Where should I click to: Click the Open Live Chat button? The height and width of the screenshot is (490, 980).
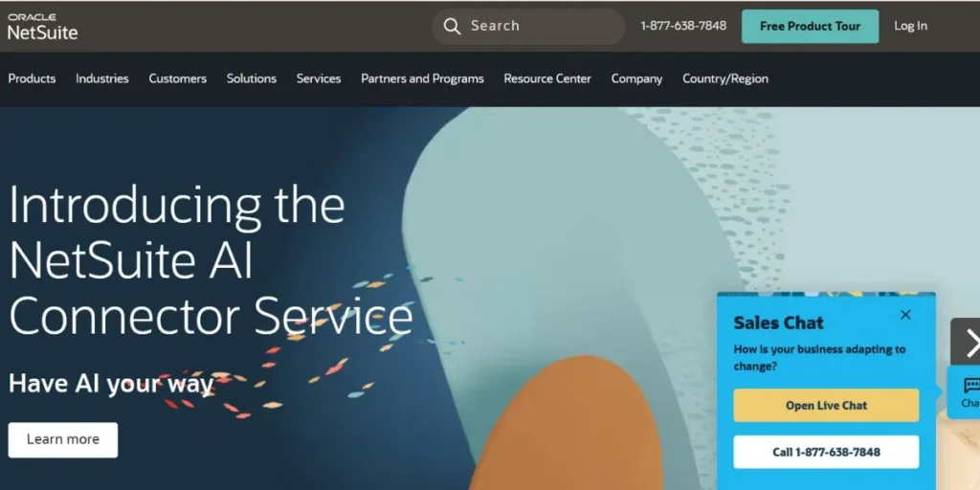click(826, 406)
